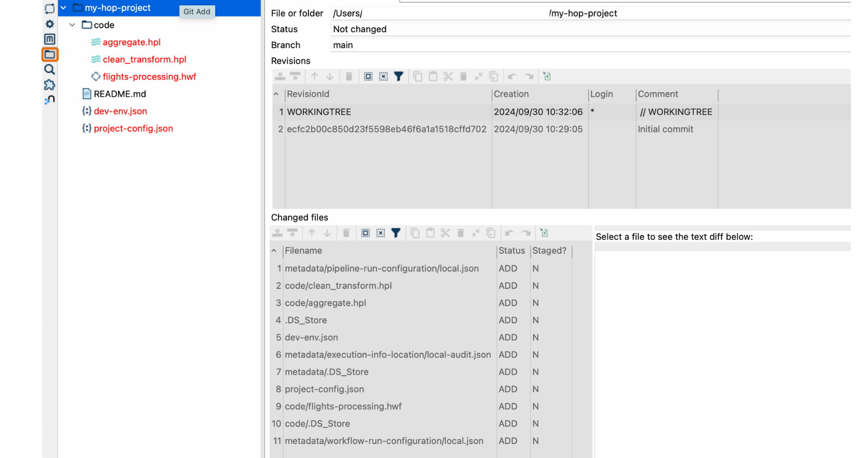Open the Metadata perspective

point(49,39)
